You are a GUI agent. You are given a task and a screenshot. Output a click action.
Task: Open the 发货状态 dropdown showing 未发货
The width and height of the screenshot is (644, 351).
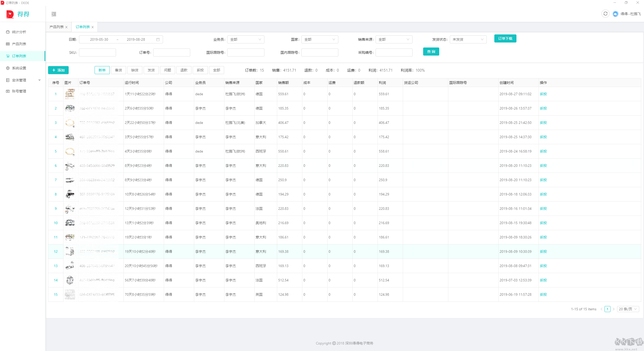468,39
